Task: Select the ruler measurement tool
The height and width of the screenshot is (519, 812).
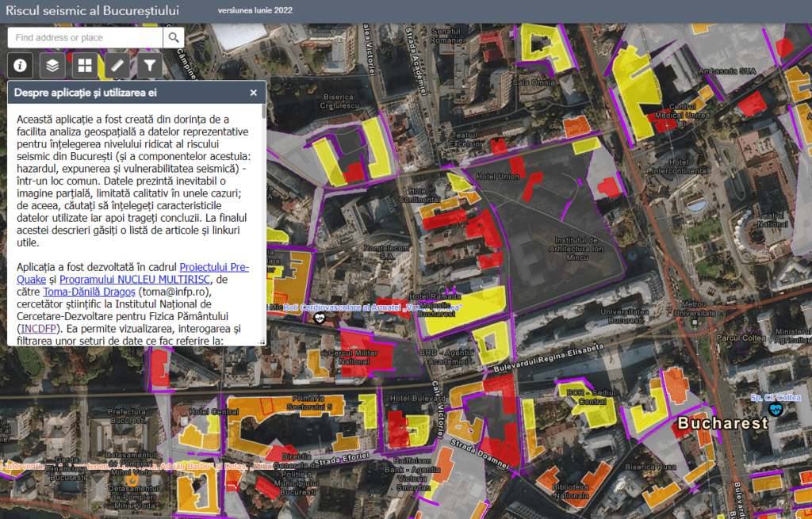Action: pos(117,66)
